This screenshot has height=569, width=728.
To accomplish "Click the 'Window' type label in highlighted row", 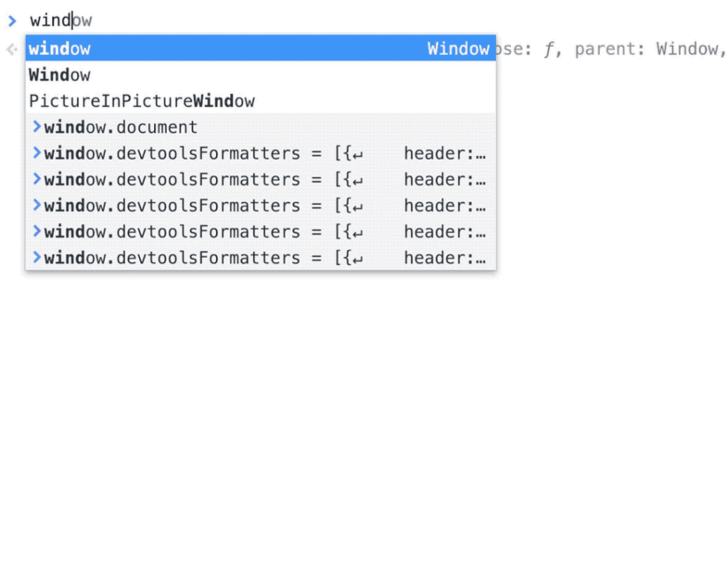I will pos(458,49).
